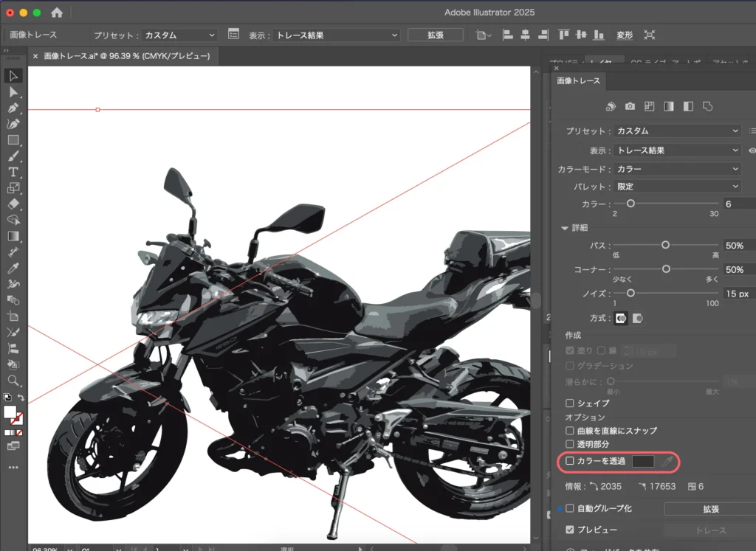Enable the カラーを透過 checkbox

tap(570, 461)
